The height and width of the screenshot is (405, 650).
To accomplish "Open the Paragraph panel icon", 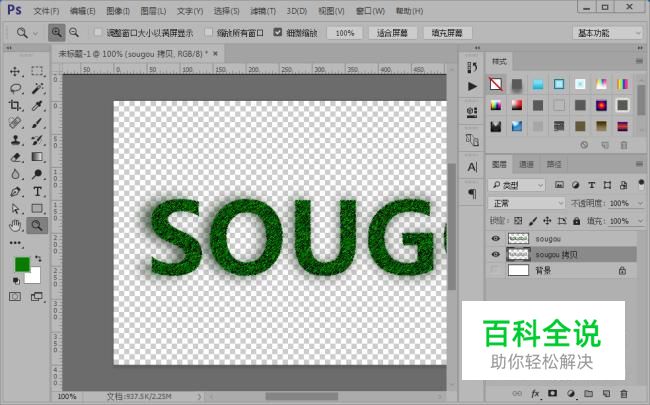I will (472, 193).
